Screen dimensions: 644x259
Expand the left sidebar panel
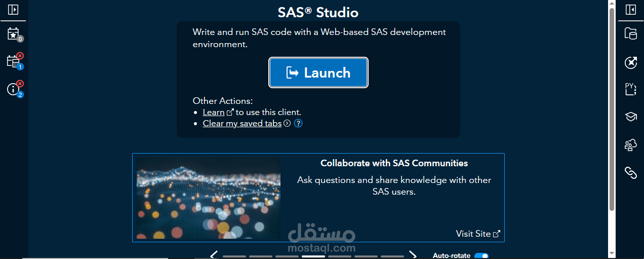pyautogui.click(x=13, y=10)
